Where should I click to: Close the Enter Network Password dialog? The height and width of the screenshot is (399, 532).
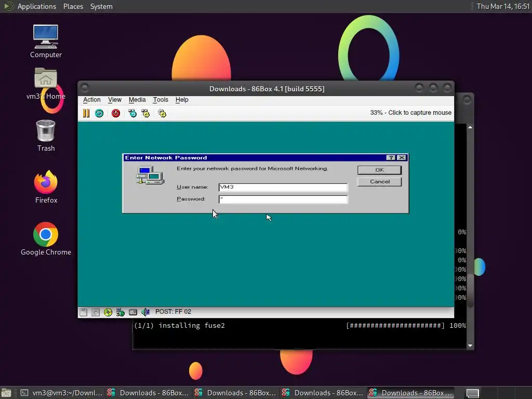402,158
